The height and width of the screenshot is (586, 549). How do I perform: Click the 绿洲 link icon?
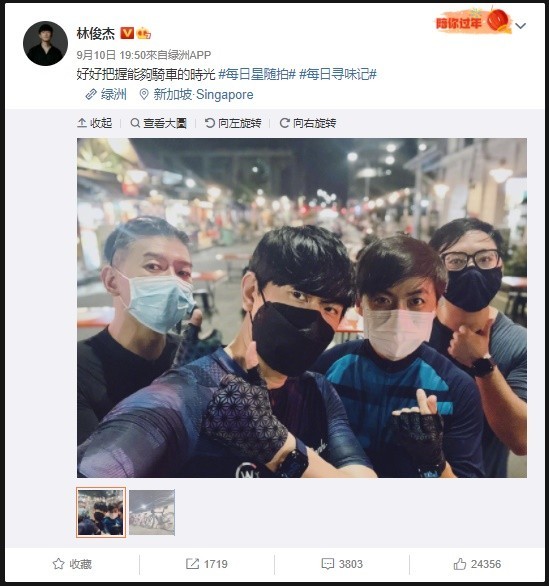point(91,94)
